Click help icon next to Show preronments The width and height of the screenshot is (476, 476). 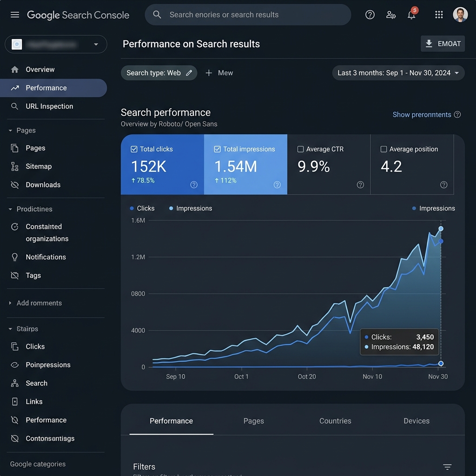click(x=457, y=115)
